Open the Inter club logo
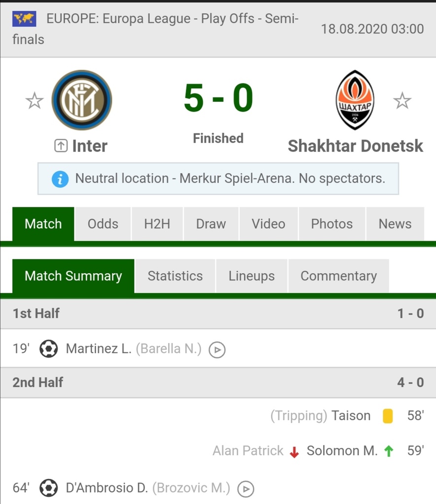The height and width of the screenshot is (504, 436). click(82, 100)
